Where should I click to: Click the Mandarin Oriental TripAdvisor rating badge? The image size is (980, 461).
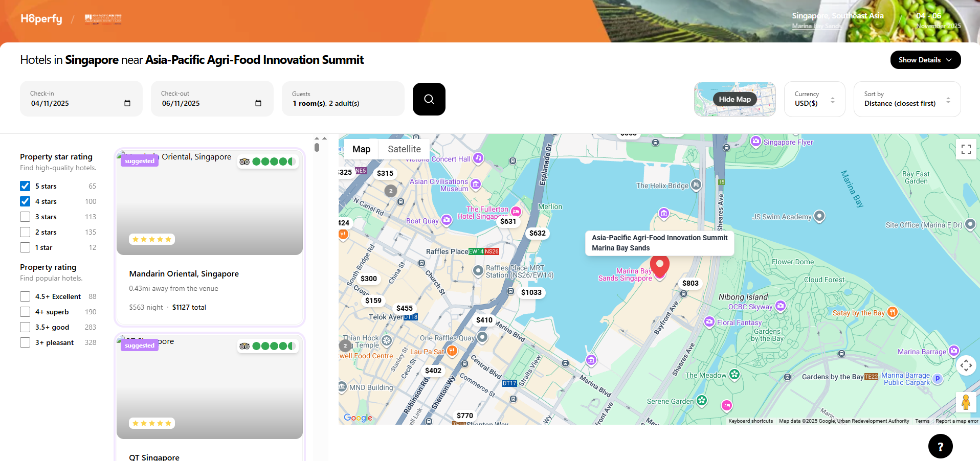[268, 162]
